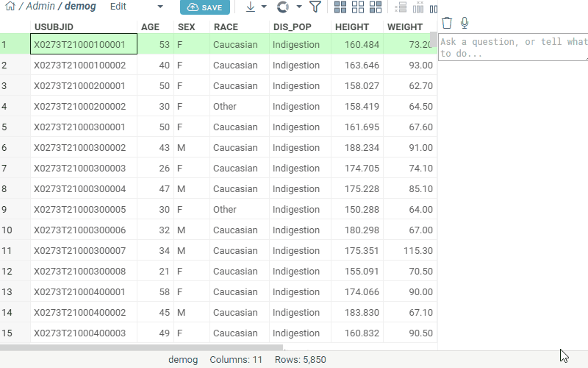588x368 pixels.
Task: Open the dropdown arrow beside download icon
Action: pyautogui.click(x=265, y=7)
